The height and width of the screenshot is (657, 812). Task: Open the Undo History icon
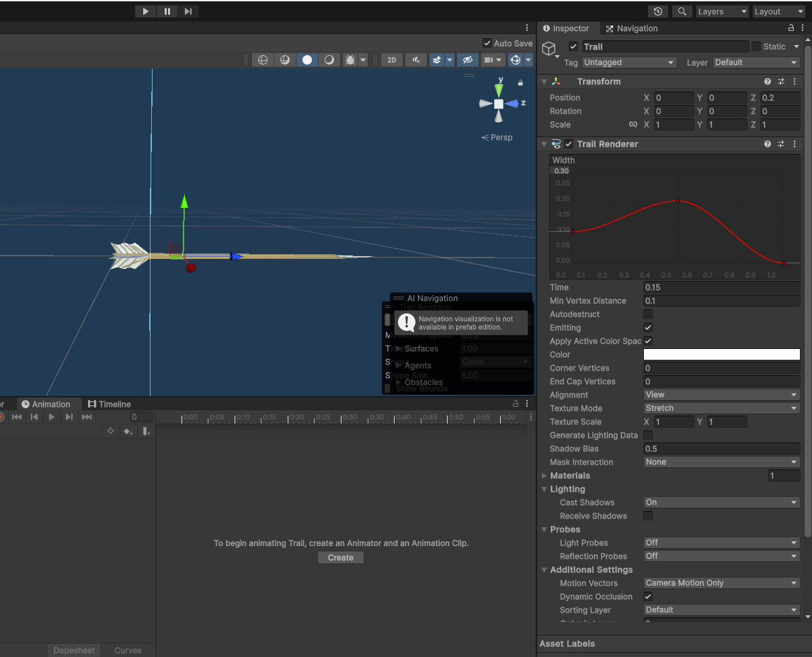[x=658, y=11]
